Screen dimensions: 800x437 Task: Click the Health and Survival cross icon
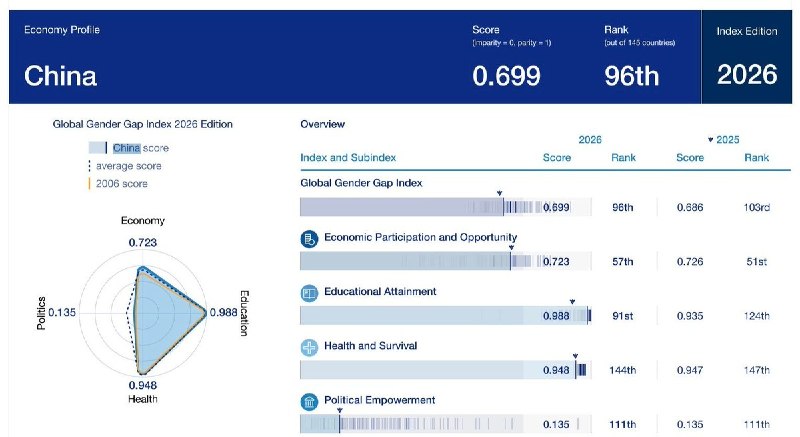[x=309, y=348]
